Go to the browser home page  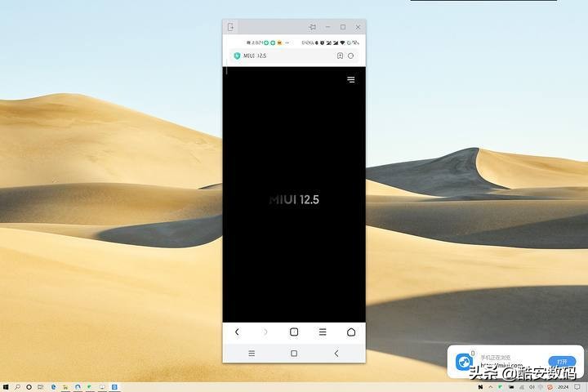[x=351, y=332]
